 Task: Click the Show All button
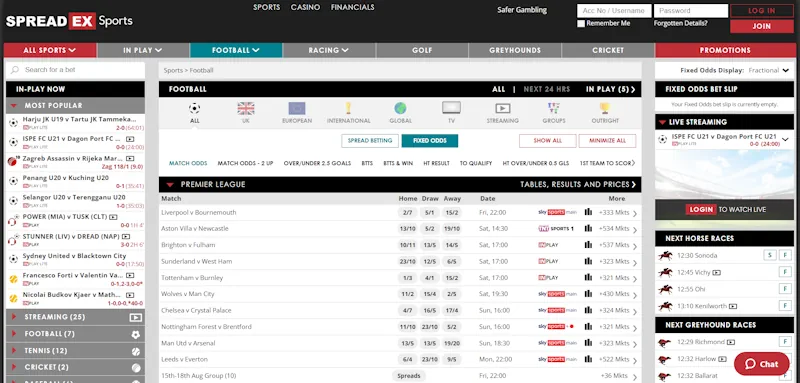tap(547, 141)
